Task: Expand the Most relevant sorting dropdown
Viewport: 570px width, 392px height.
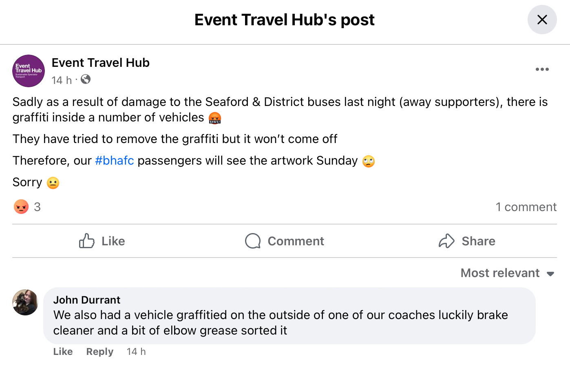Action: coord(508,273)
